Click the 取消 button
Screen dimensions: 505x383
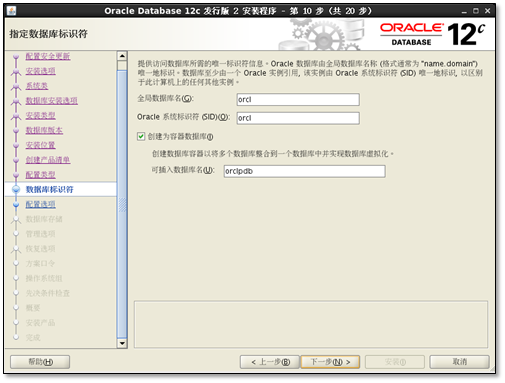coord(459,362)
